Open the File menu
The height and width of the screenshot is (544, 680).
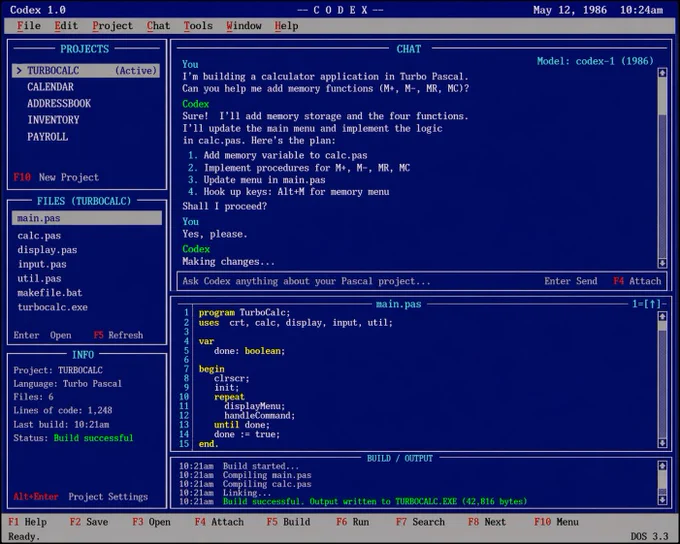coord(29,26)
